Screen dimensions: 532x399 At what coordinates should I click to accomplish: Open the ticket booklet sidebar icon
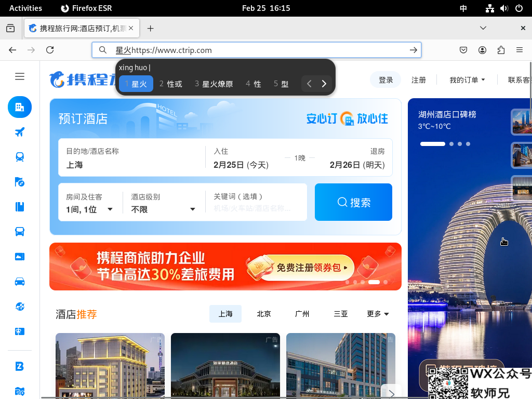coord(20,207)
